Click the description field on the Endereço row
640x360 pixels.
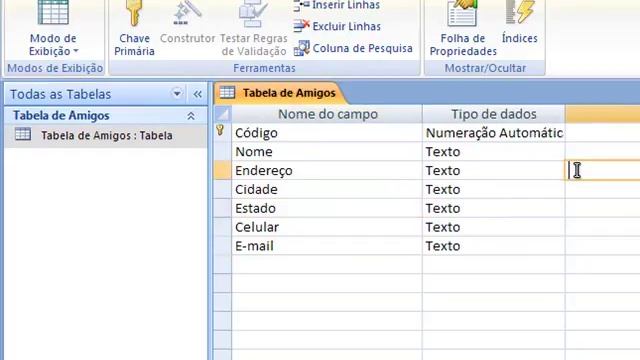click(603, 170)
